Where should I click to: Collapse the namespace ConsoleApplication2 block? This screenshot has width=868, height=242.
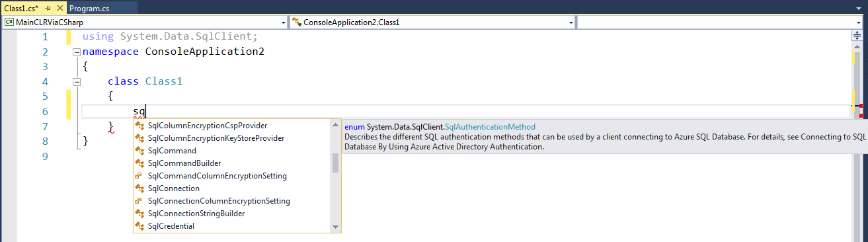76,52
